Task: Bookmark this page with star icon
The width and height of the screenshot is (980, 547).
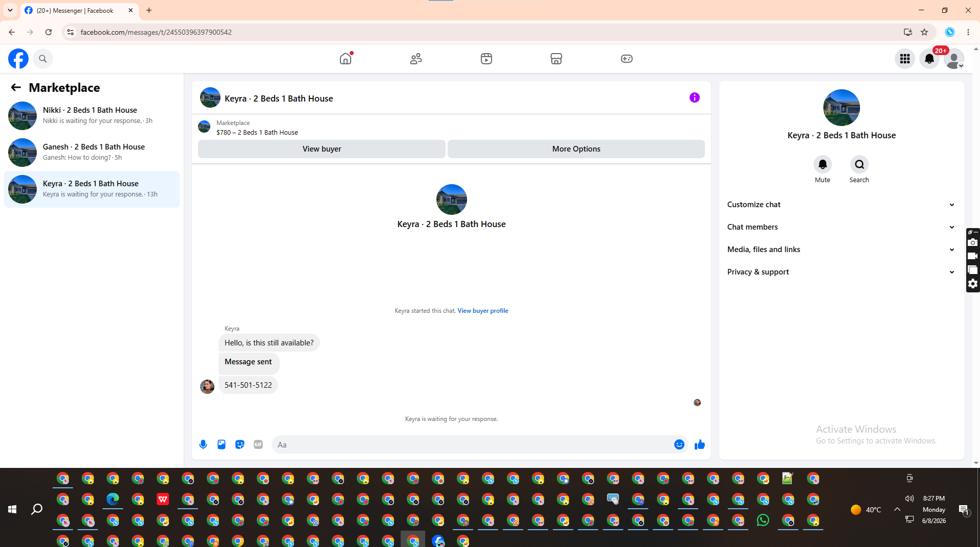Action: tap(924, 32)
